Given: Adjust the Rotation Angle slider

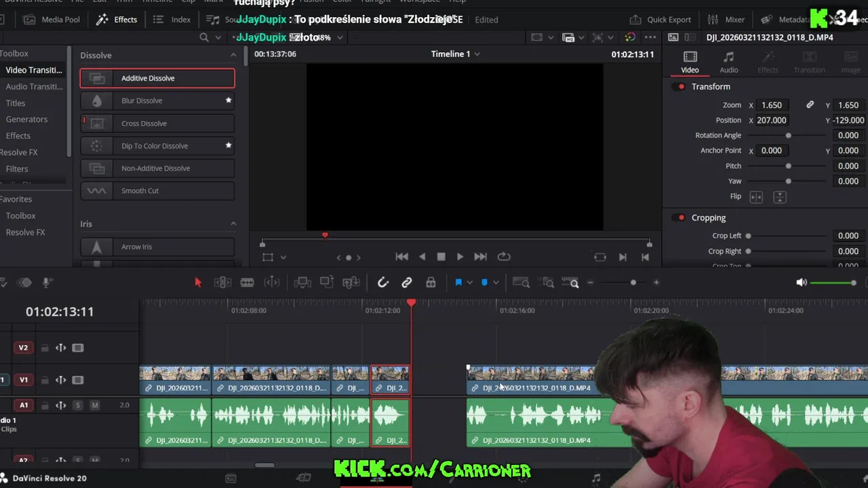Looking at the screenshot, I should coord(788,136).
